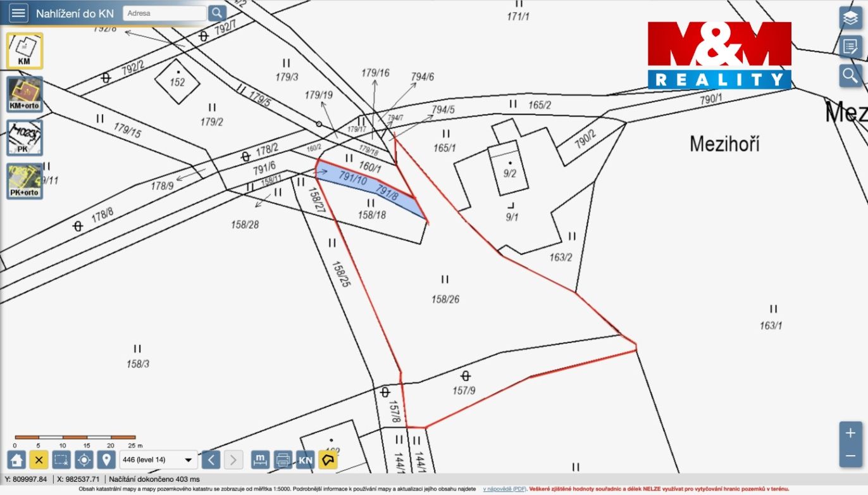Zoom out with the minus button
The width and height of the screenshot is (868, 495).
pos(850,456)
